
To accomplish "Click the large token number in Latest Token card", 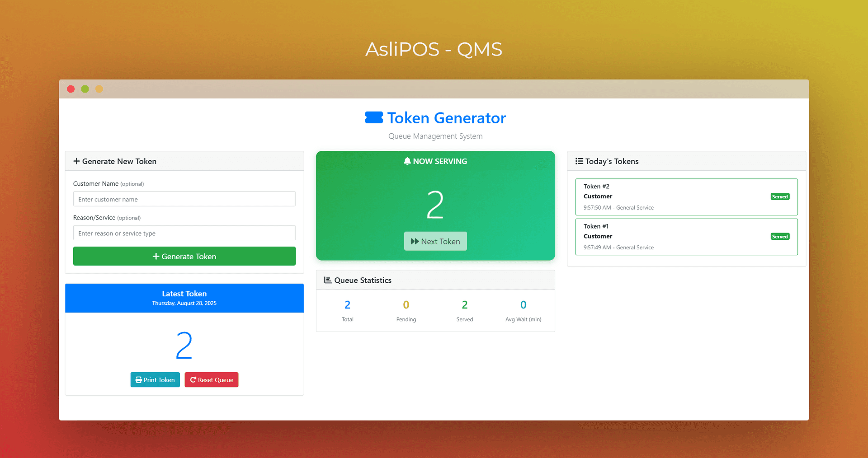I will point(184,345).
